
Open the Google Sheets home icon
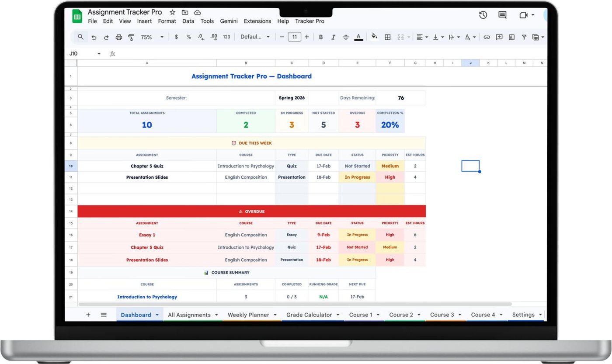click(x=77, y=17)
